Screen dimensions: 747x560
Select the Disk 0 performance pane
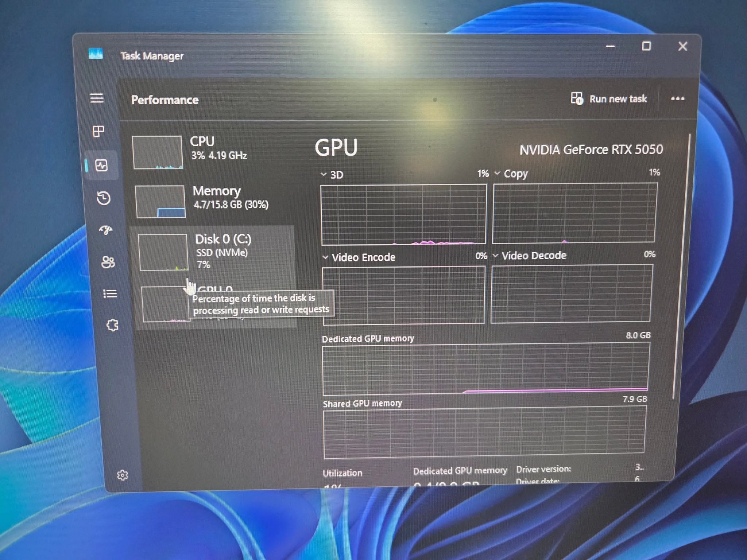(215, 252)
